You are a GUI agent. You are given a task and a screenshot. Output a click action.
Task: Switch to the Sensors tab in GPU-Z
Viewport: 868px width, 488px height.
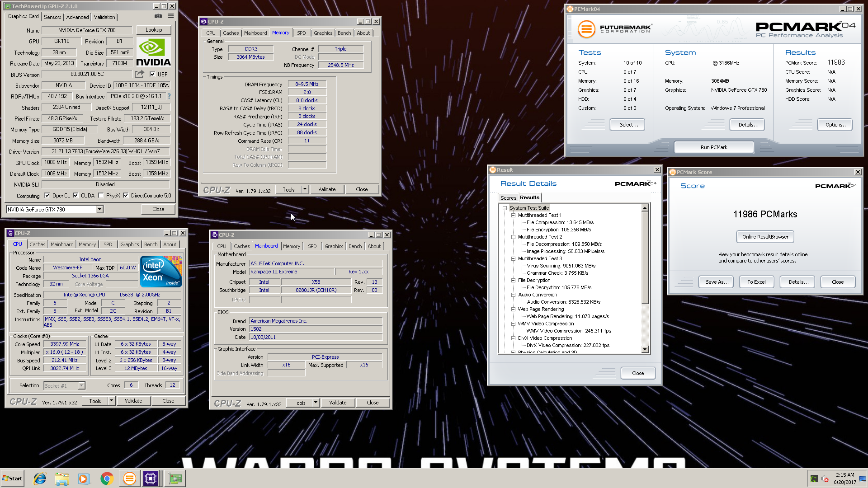pyautogui.click(x=52, y=17)
